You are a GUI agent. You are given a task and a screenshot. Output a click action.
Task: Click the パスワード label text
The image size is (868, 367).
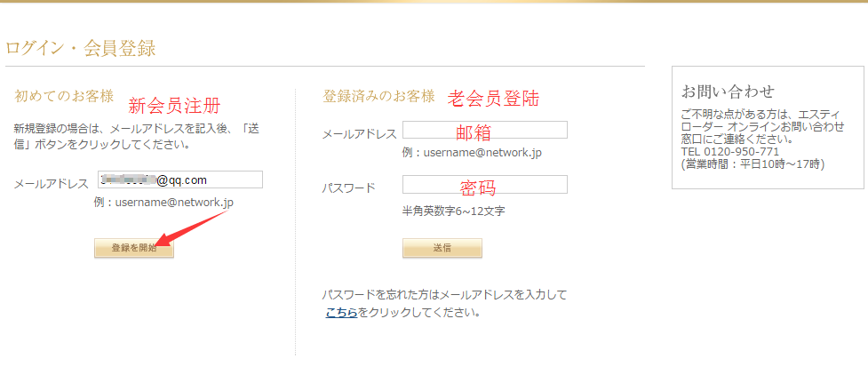coord(348,188)
